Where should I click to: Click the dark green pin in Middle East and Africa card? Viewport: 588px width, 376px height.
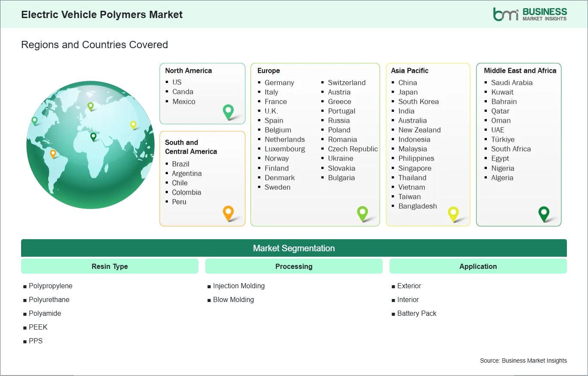click(544, 214)
